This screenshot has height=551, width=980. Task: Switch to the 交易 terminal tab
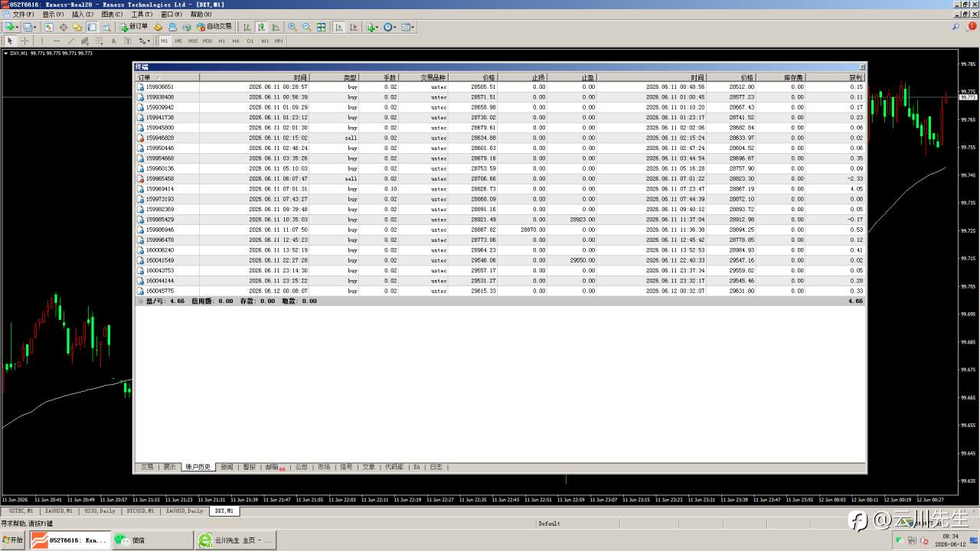146,467
